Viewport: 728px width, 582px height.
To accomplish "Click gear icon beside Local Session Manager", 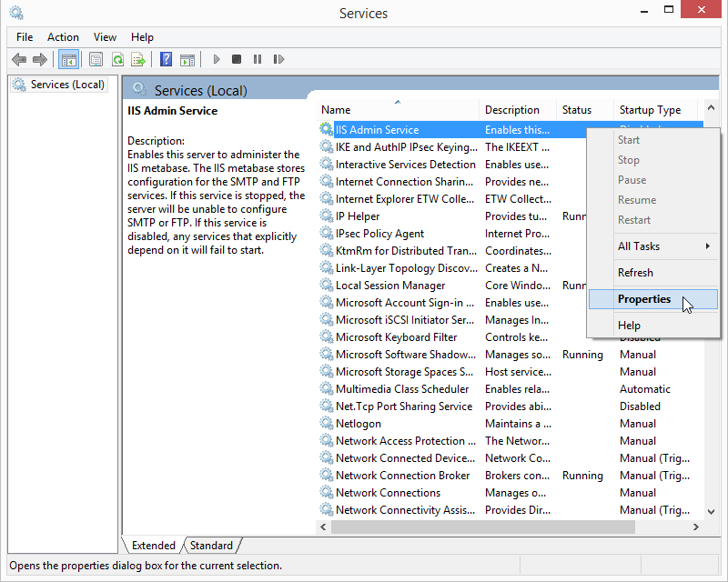I will (327, 285).
